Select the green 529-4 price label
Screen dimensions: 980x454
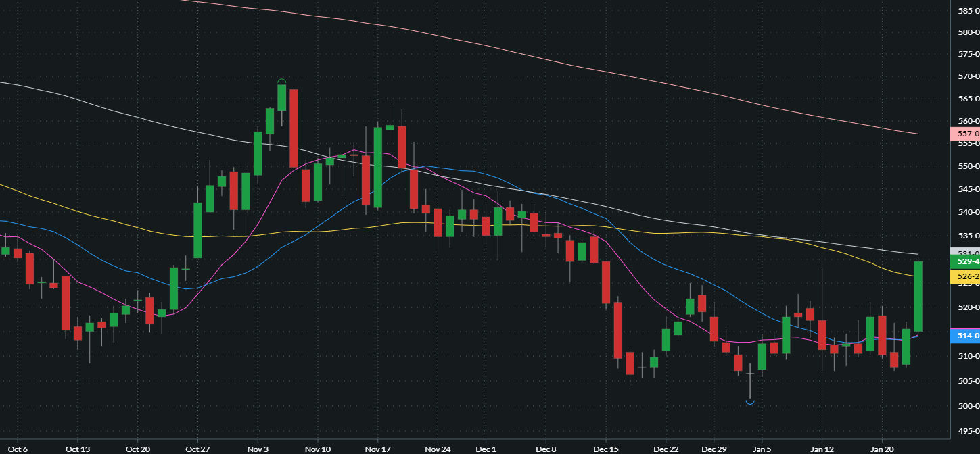965,261
